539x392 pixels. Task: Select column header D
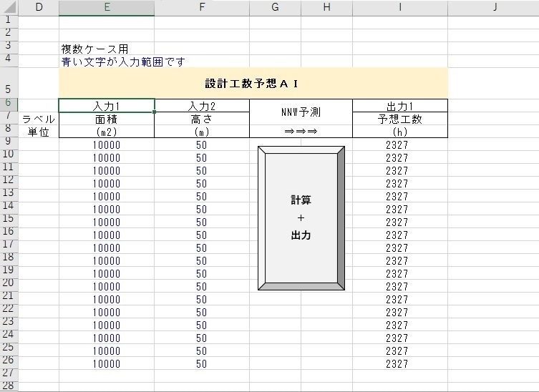(x=39, y=8)
